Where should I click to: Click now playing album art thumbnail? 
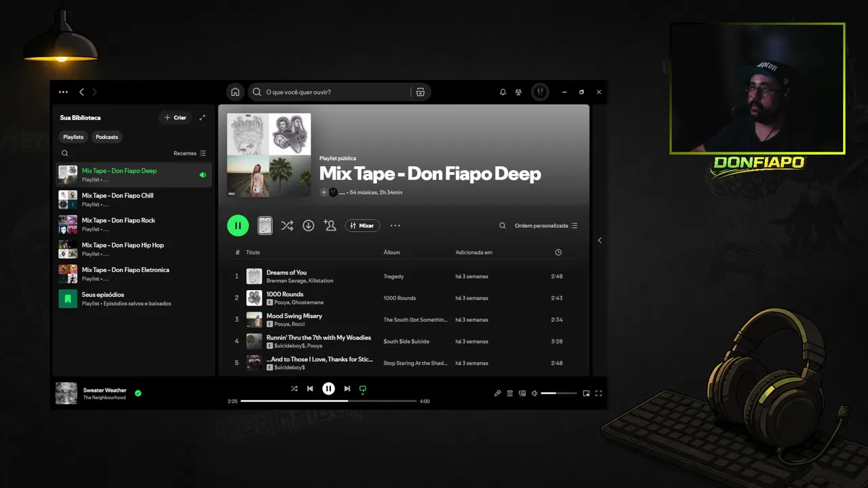pos(66,393)
